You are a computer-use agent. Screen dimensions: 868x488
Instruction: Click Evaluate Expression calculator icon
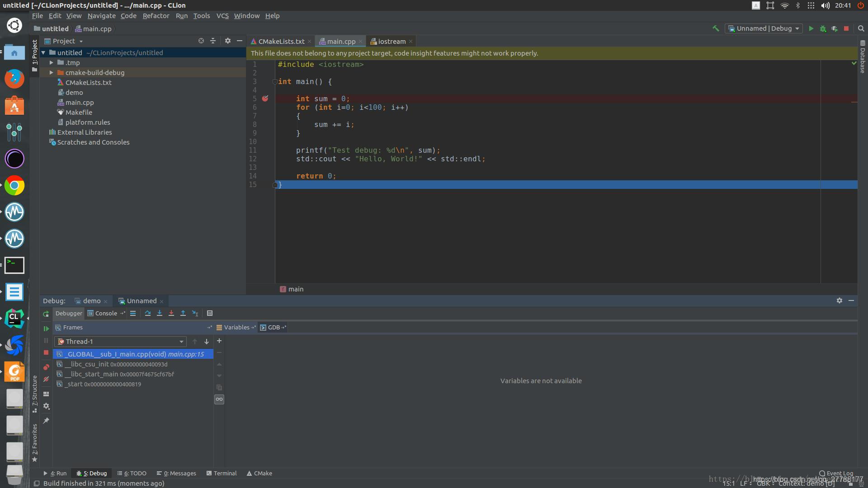click(209, 313)
